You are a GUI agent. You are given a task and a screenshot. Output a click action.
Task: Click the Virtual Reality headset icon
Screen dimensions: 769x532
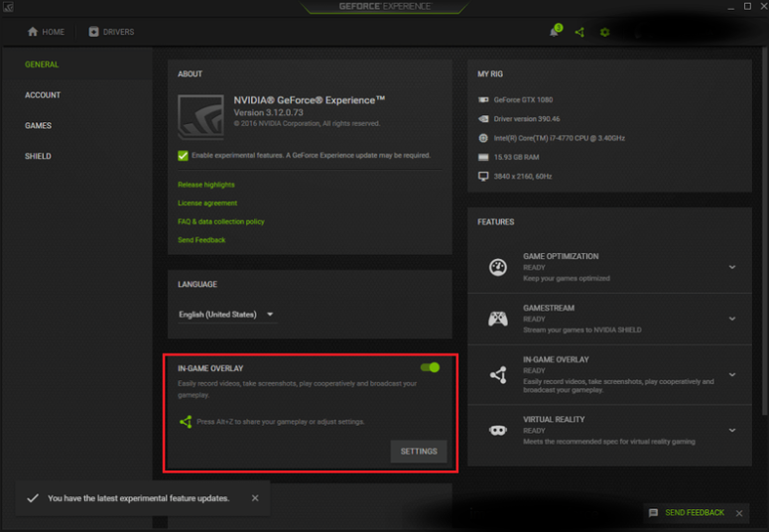(498, 430)
